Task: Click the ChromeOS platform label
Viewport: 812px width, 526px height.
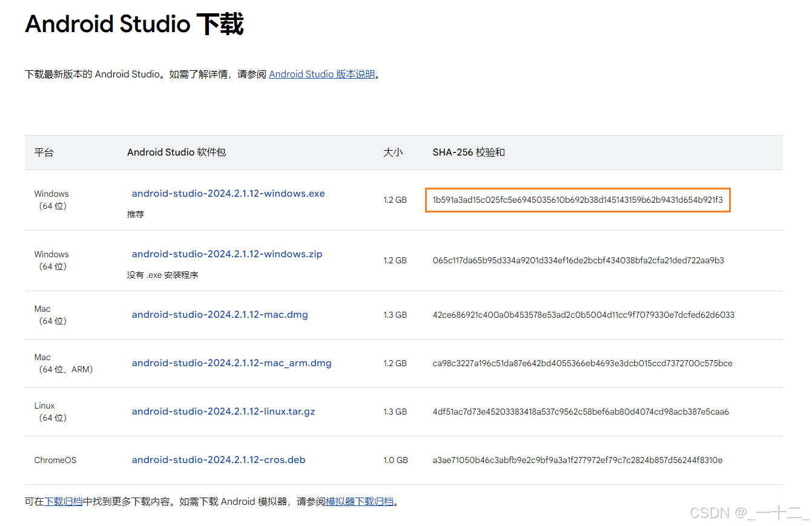Action: pos(55,460)
